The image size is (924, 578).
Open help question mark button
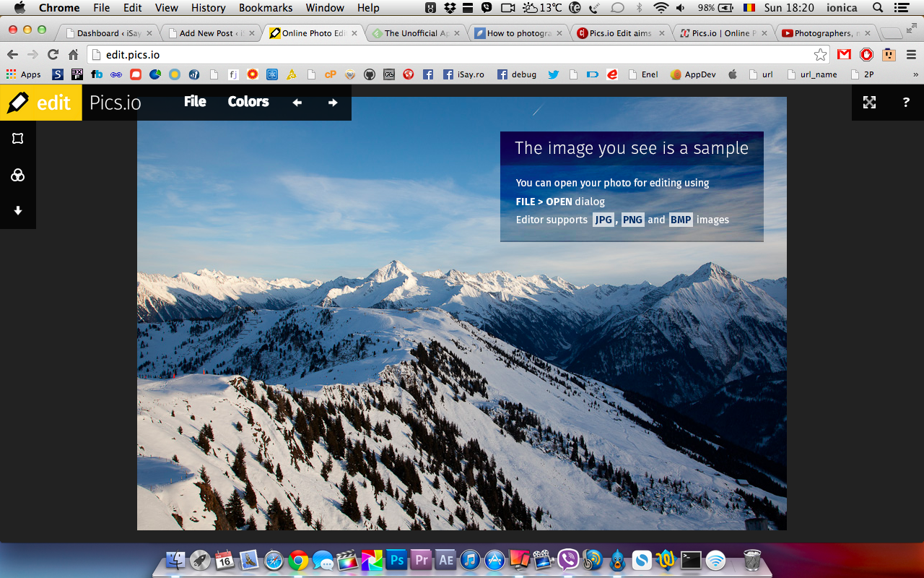[x=906, y=103]
